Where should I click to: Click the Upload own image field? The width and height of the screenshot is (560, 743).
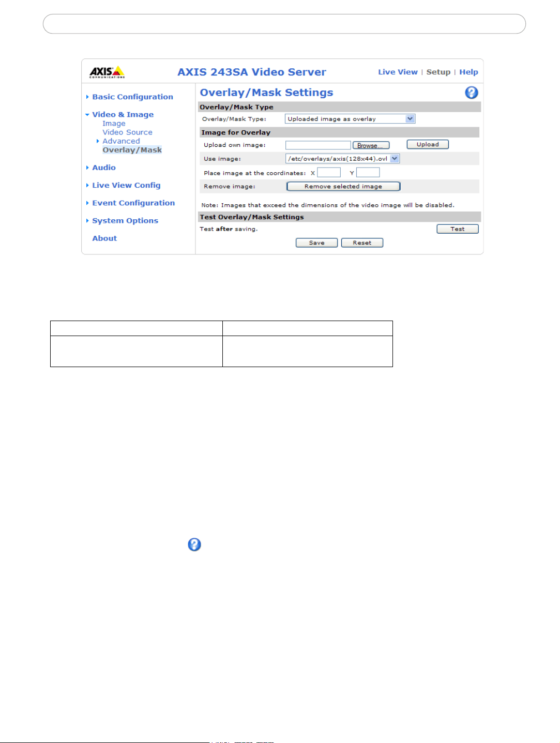tap(318, 145)
